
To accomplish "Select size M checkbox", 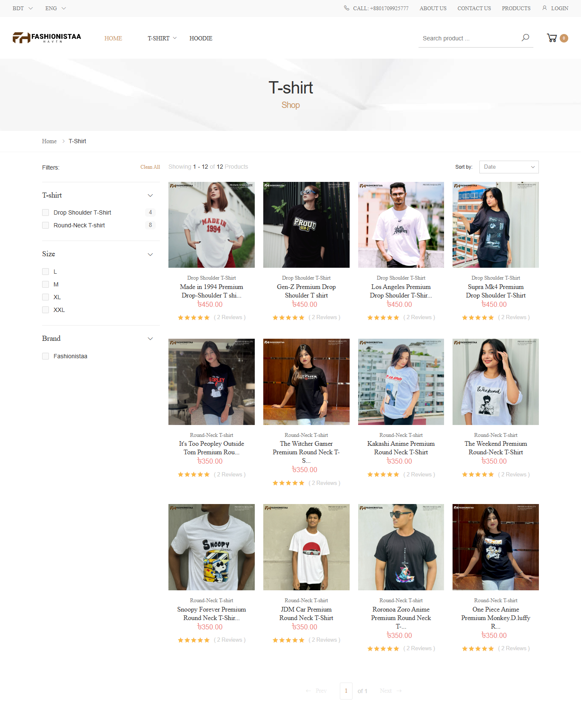I will [46, 284].
